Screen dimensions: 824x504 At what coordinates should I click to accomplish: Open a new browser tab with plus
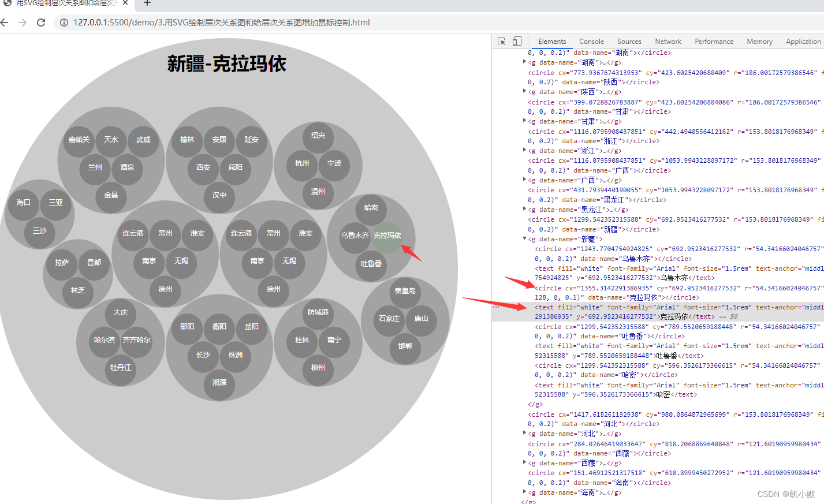coord(147,3)
